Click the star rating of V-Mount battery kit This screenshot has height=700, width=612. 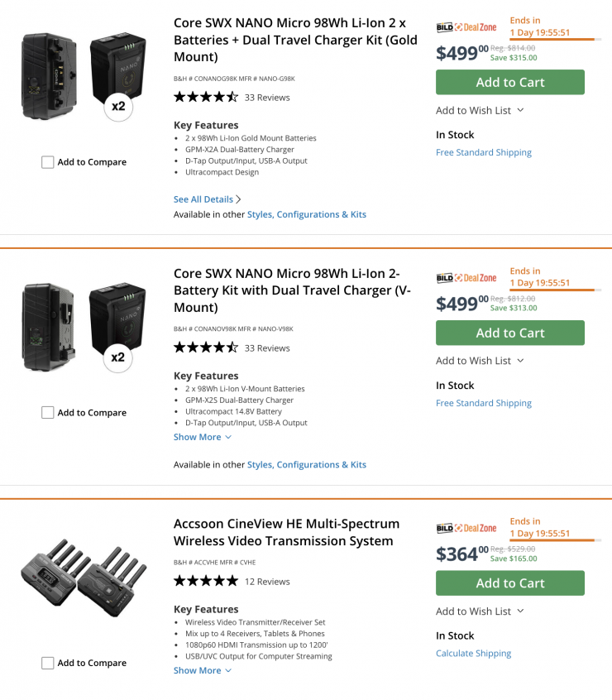point(205,348)
